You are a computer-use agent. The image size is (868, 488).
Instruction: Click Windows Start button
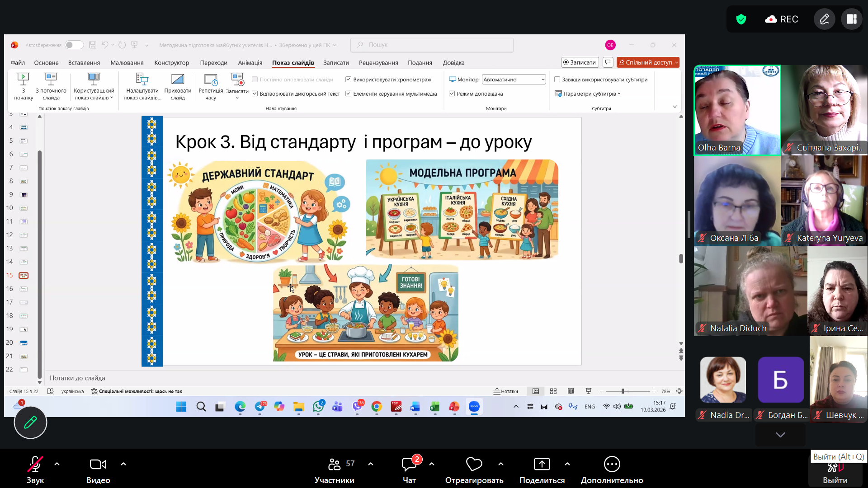pyautogui.click(x=181, y=407)
